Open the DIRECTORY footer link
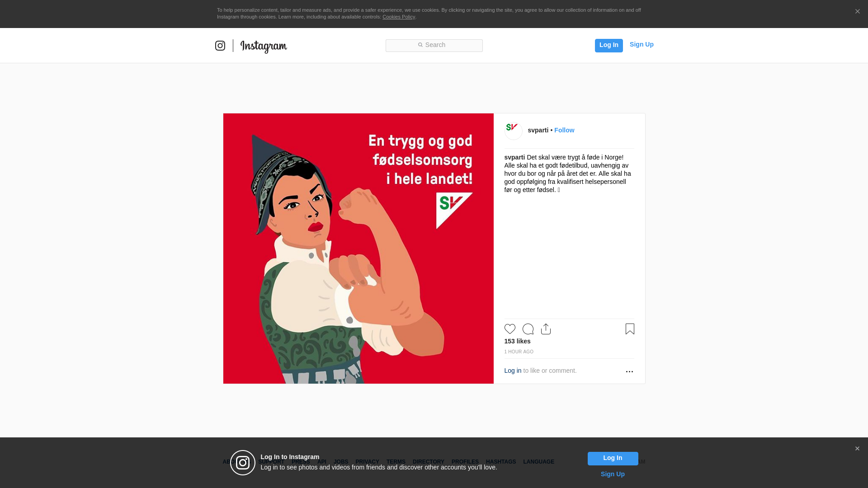 click(429, 462)
